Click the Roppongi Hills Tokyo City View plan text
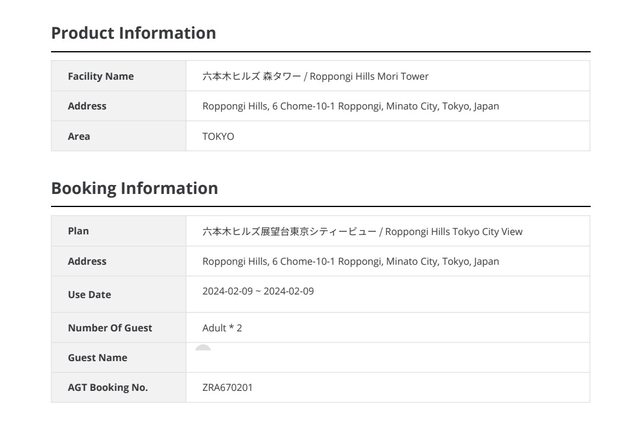The image size is (640, 445). coord(362,231)
